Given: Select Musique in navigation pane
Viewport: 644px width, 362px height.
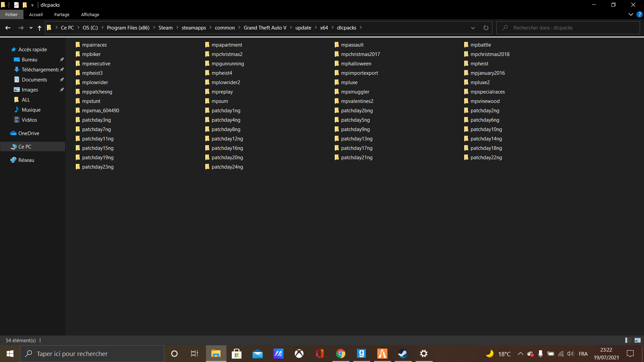Looking at the screenshot, I should pyautogui.click(x=31, y=110).
